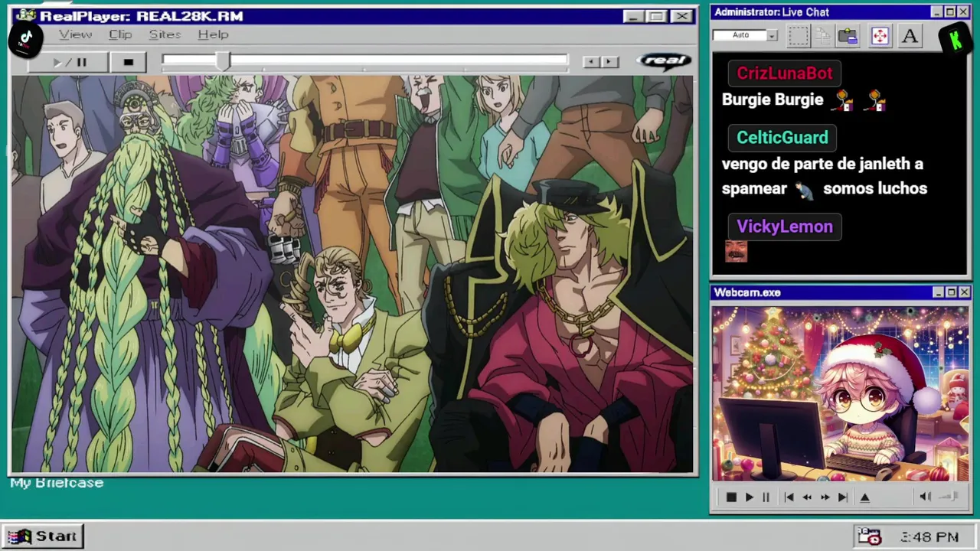The image size is (980, 551).
Task: Click the VickyLemon username
Action: point(784,227)
